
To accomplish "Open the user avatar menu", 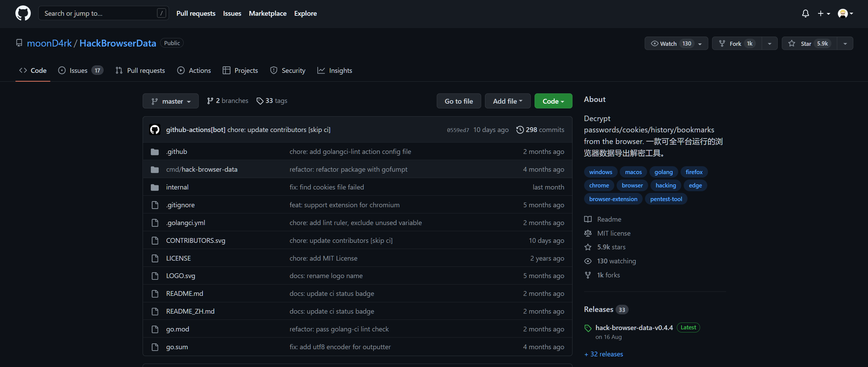I will [845, 13].
